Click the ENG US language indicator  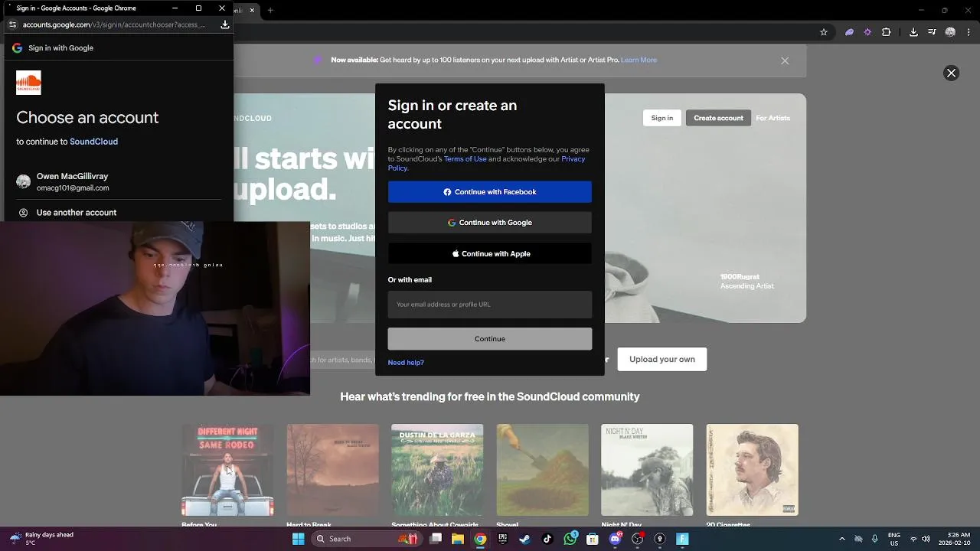pyautogui.click(x=893, y=539)
